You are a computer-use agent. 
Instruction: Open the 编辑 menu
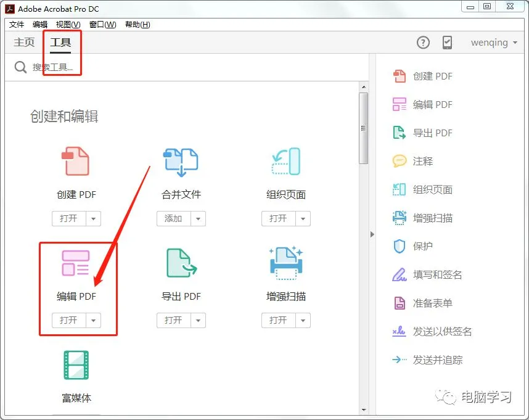coord(40,25)
